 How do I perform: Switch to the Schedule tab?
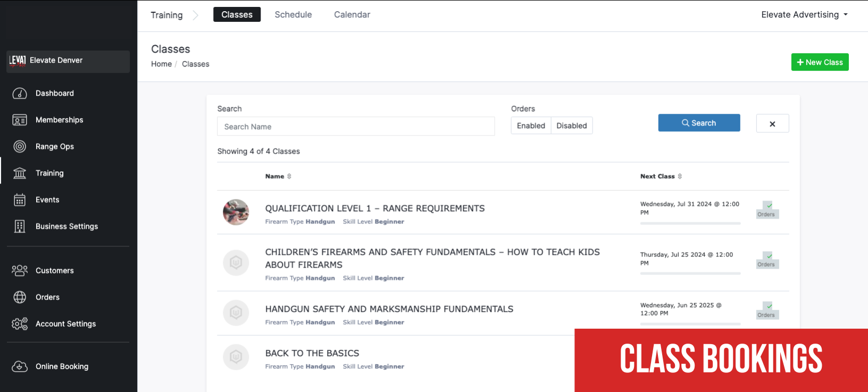pyautogui.click(x=293, y=15)
